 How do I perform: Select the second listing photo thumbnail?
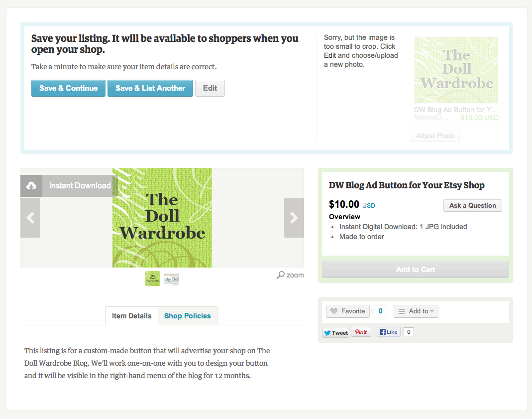(x=172, y=279)
